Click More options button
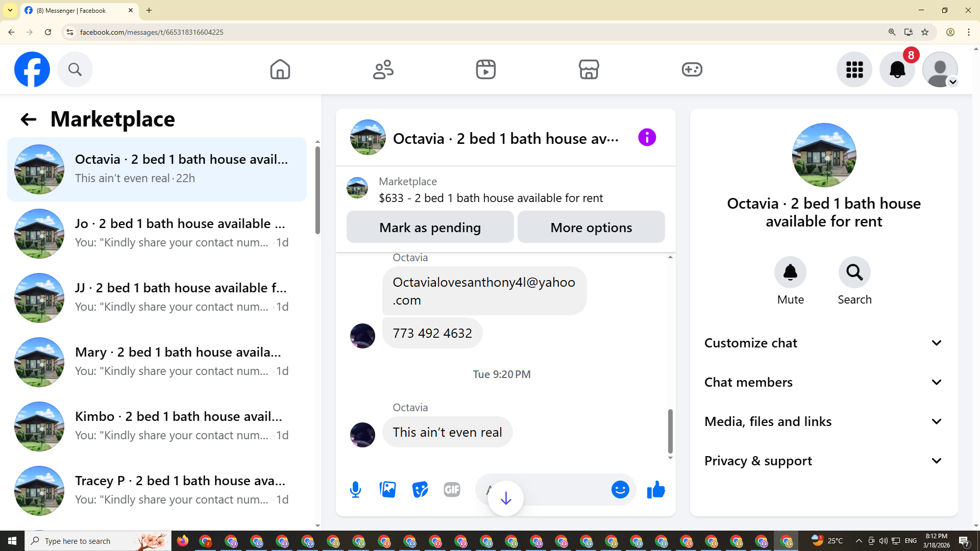 coord(591,228)
